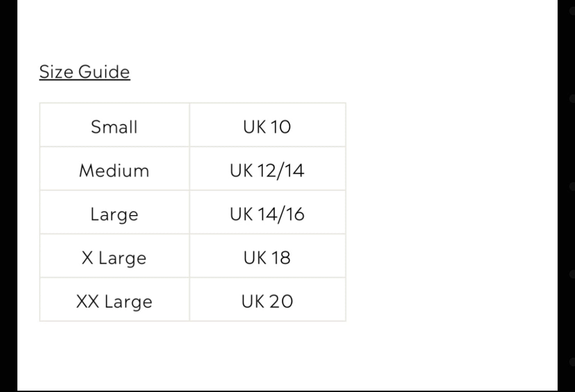Click the UK 20 table cell
The width and height of the screenshot is (575, 392).
(267, 299)
